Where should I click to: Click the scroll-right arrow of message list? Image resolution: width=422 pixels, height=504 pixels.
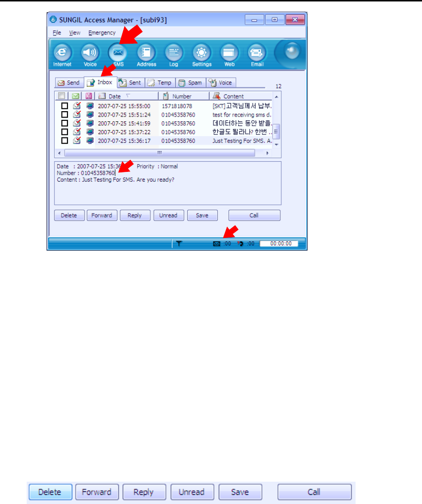(x=268, y=153)
